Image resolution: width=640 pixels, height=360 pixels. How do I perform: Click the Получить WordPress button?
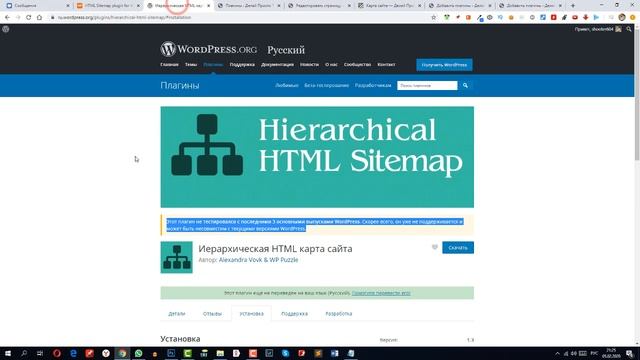tap(444, 65)
